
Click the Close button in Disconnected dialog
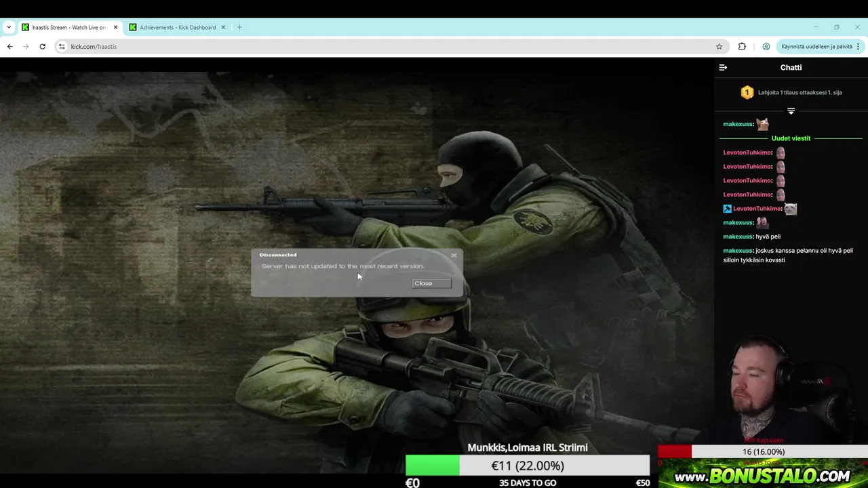click(431, 283)
